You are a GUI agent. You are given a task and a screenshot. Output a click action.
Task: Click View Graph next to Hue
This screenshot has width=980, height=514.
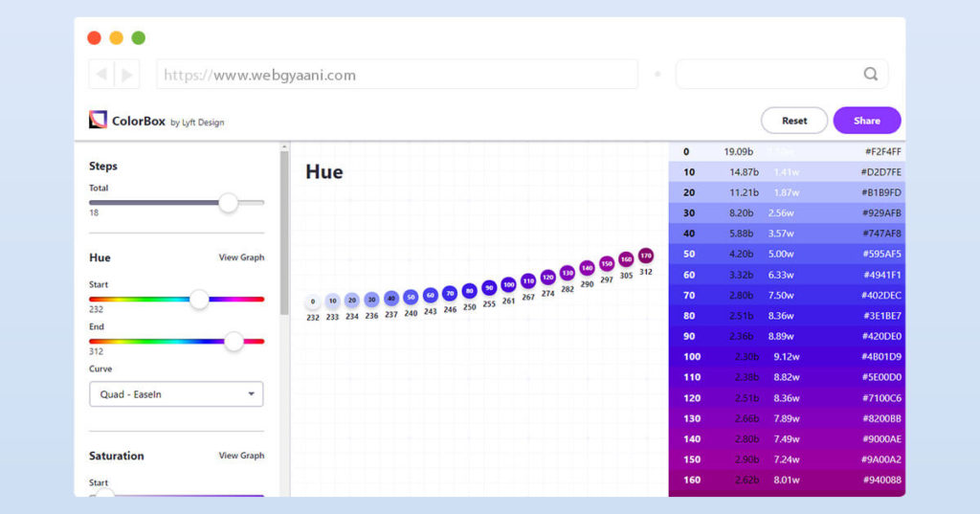pos(241,257)
